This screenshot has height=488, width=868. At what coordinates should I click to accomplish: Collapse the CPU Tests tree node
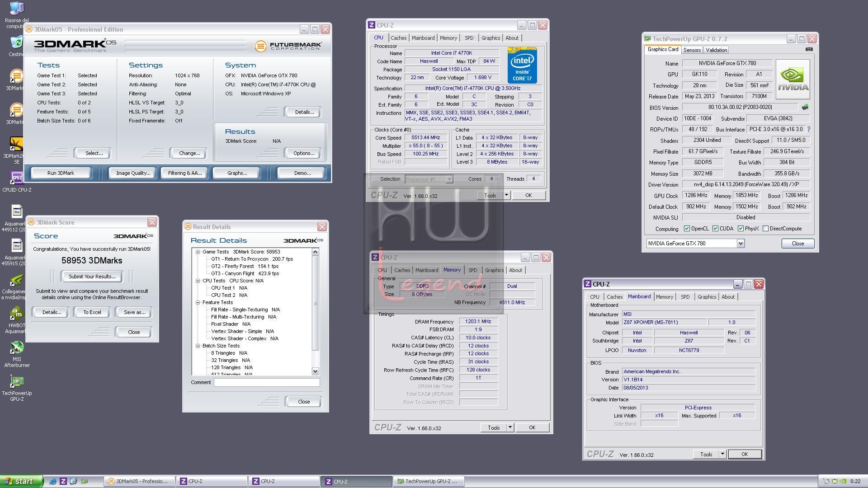198,281
